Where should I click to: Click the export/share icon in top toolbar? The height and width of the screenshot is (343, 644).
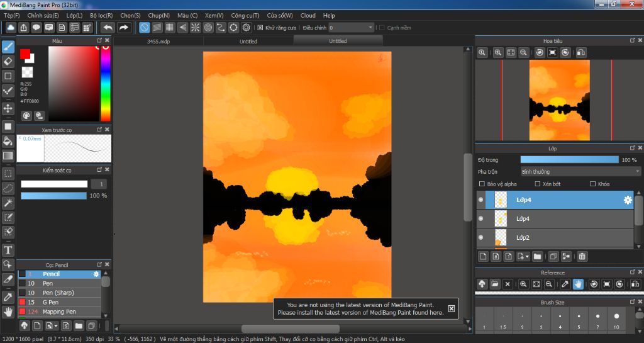[23, 28]
